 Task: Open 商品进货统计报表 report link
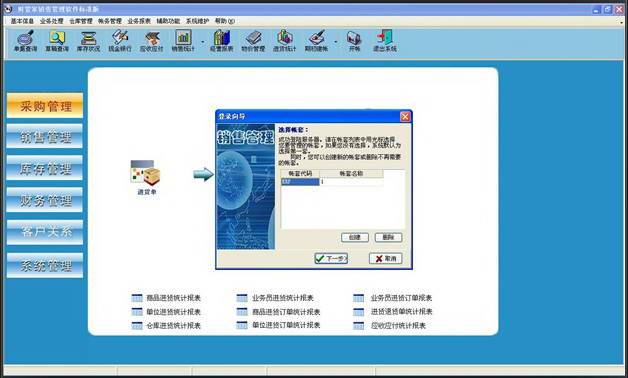pyautogui.click(x=173, y=298)
